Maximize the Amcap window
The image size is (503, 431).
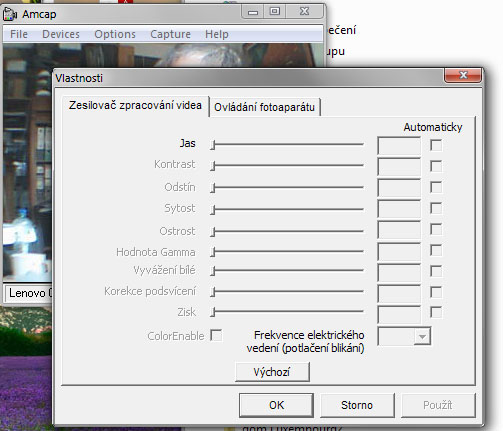pyautogui.click(x=275, y=12)
